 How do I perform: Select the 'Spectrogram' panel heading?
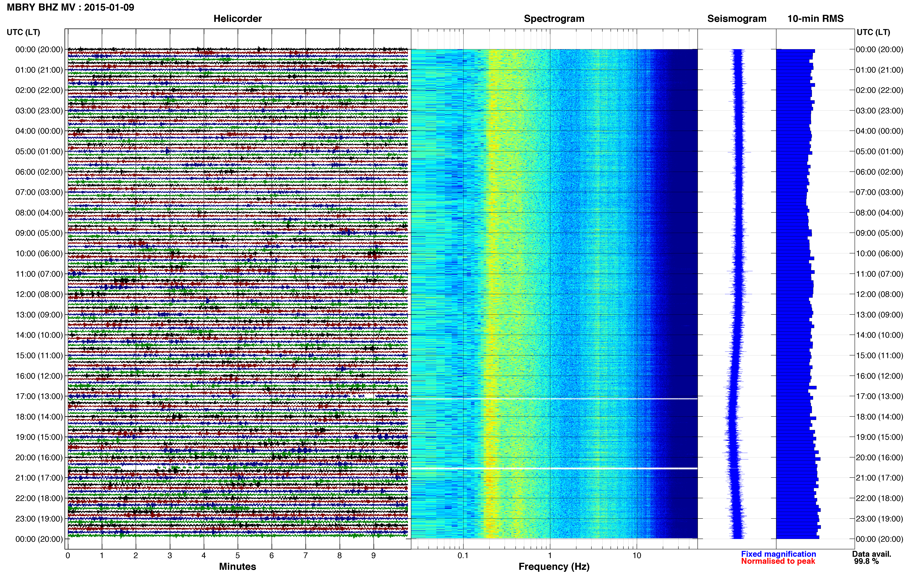(554, 19)
